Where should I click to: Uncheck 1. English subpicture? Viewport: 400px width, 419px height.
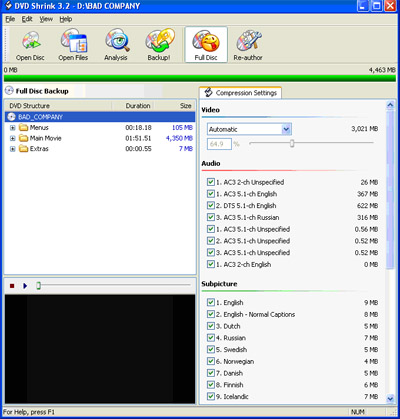[x=210, y=302]
